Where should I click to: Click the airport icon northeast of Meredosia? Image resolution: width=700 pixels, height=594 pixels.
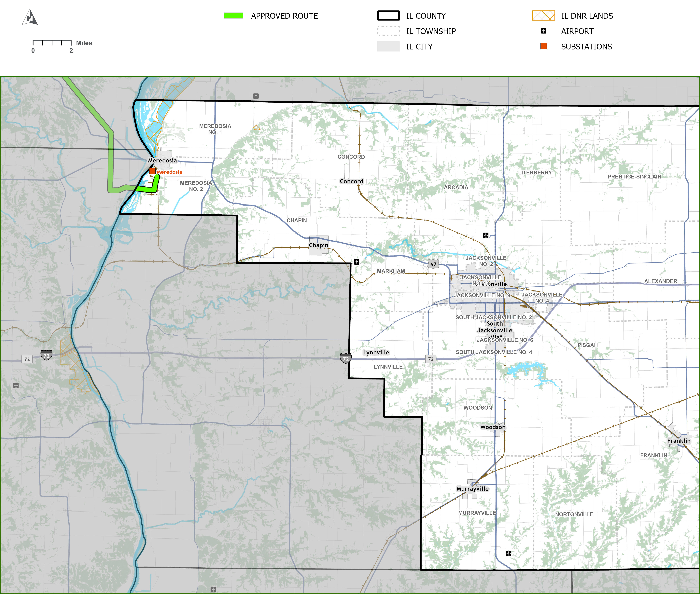[256, 96]
